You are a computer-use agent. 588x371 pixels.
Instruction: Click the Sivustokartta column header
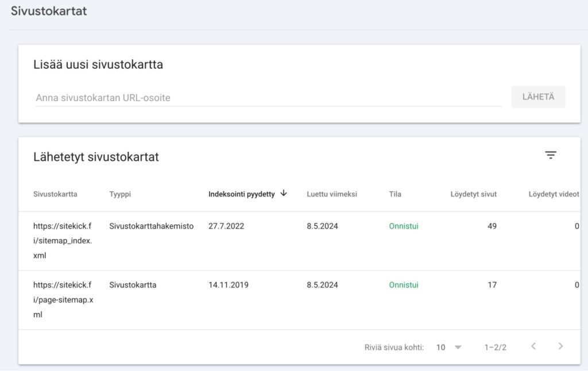pos(55,194)
